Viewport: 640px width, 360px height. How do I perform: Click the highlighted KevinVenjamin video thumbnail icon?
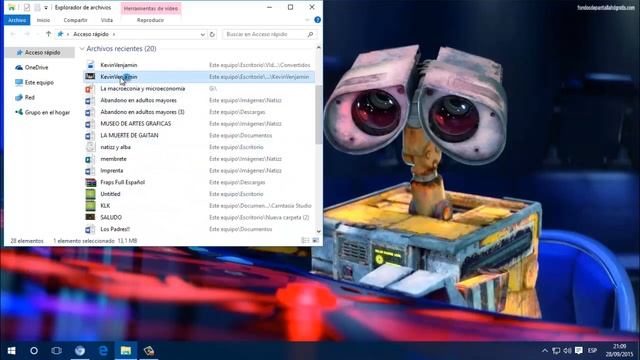pyautogui.click(x=91, y=77)
